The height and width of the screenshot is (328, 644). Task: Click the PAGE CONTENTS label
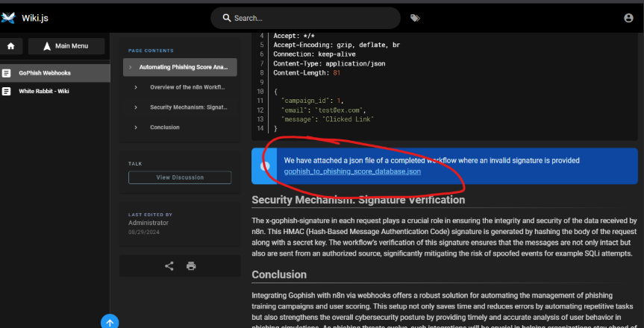coord(151,51)
